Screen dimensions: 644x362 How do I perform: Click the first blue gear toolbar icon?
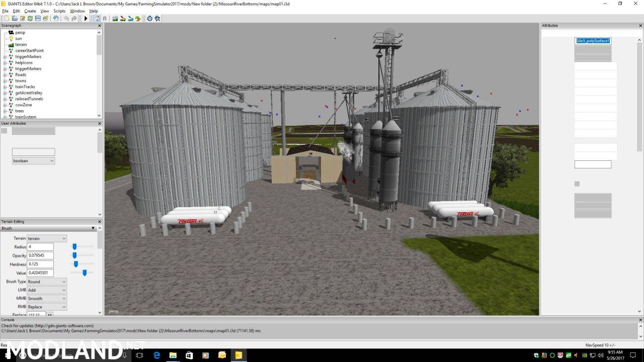coord(149,19)
